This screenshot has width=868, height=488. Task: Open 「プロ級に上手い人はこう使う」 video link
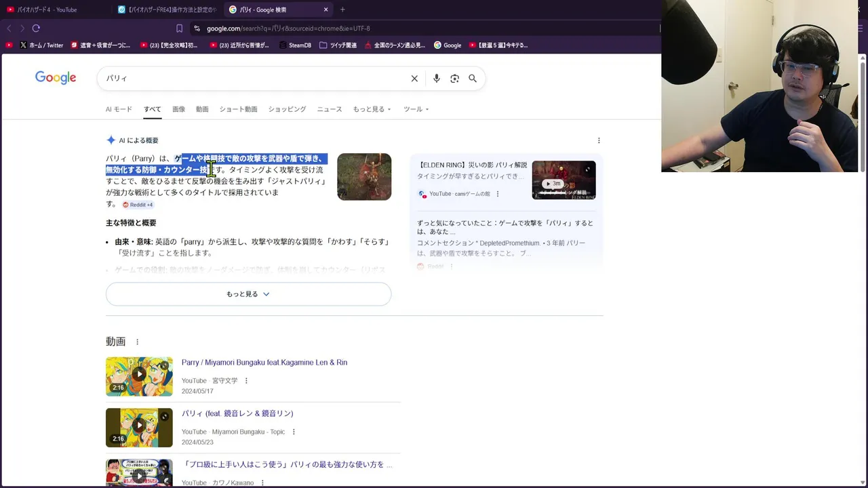click(287, 465)
